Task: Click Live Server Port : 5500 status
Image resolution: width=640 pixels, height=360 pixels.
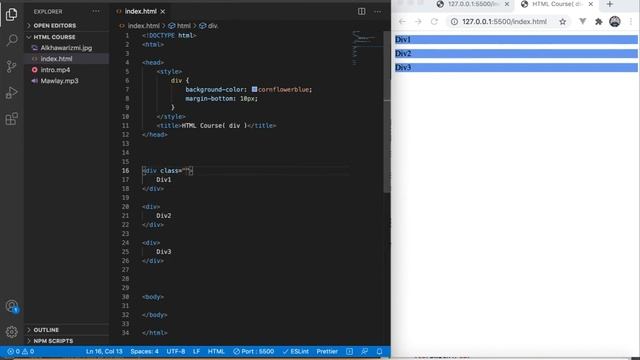Action: coord(253,351)
